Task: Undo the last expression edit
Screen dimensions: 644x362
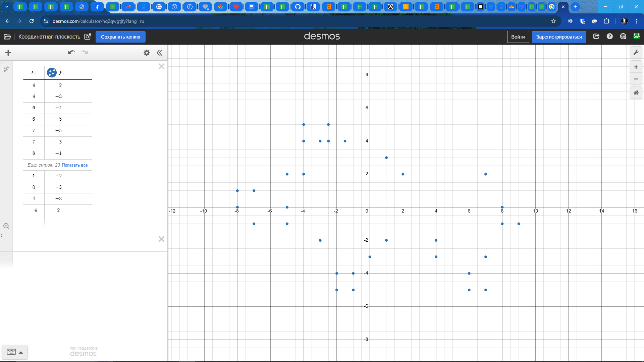Action: tap(71, 52)
